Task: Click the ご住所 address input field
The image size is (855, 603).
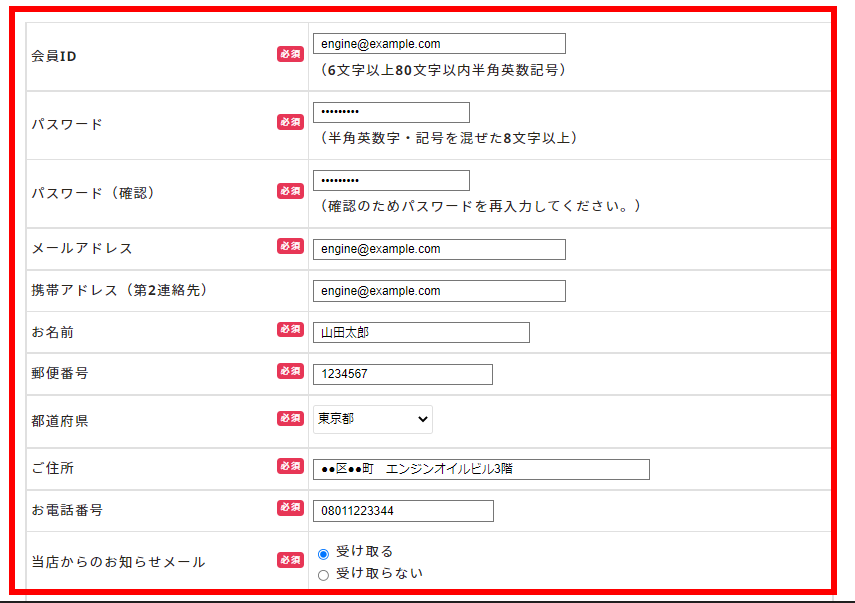Action: (x=480, y=469)
